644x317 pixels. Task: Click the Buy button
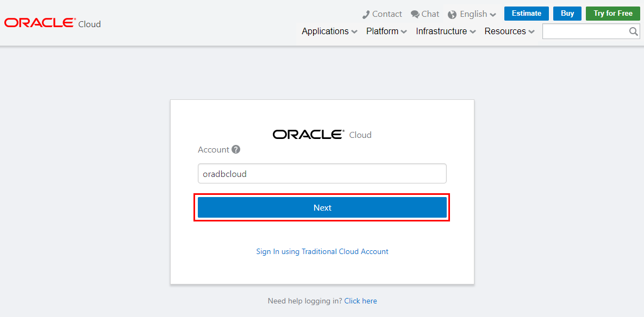pyautogui.click(x=567, y=14)
